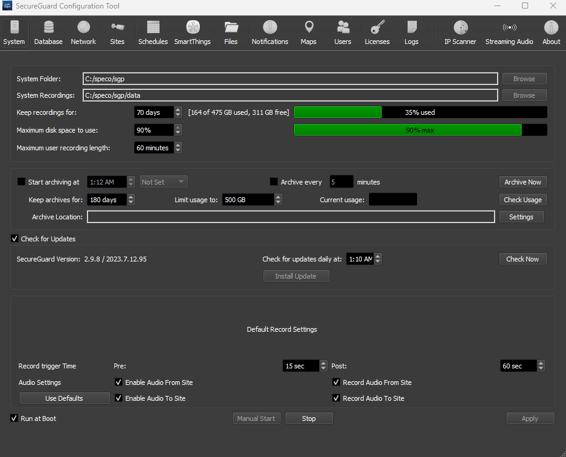Click the Check Now updates button

click(523, 259)
